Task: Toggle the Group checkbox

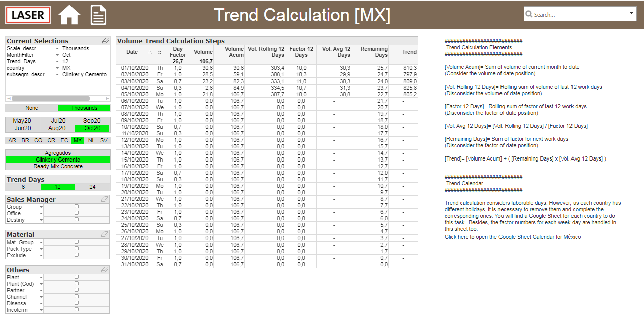Action: 77,206
